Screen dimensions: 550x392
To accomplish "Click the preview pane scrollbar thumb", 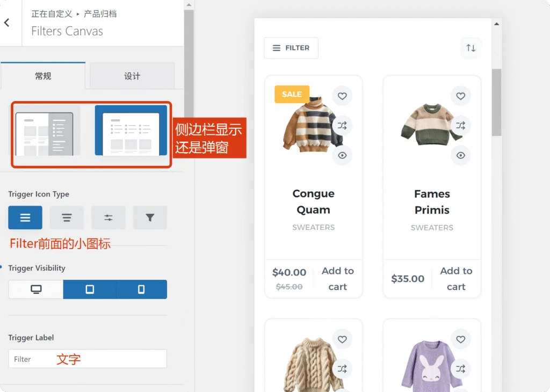I will [x=496, y=102].
